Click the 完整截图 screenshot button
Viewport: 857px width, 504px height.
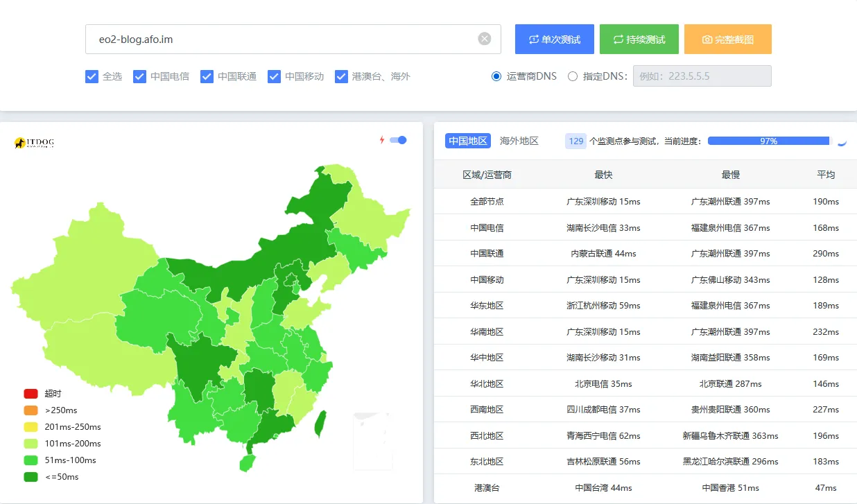pos(727,40)
